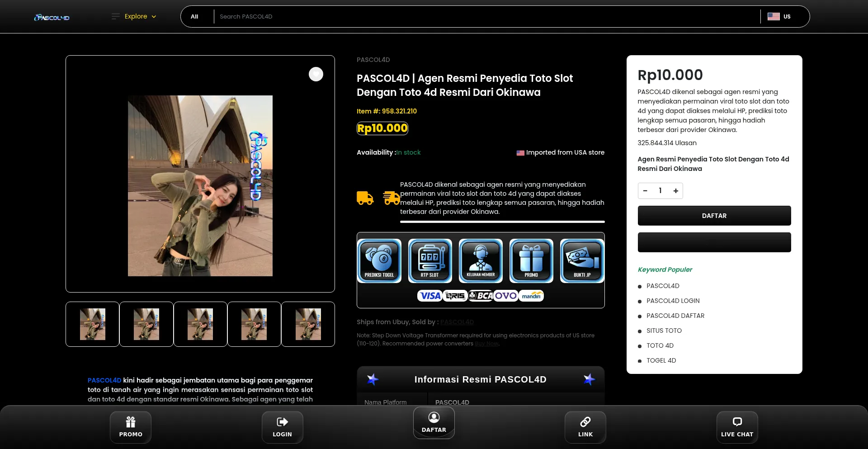Click the Rp10.000 highlighted price badge
868x449 pixels.
[x=382, y=128]
